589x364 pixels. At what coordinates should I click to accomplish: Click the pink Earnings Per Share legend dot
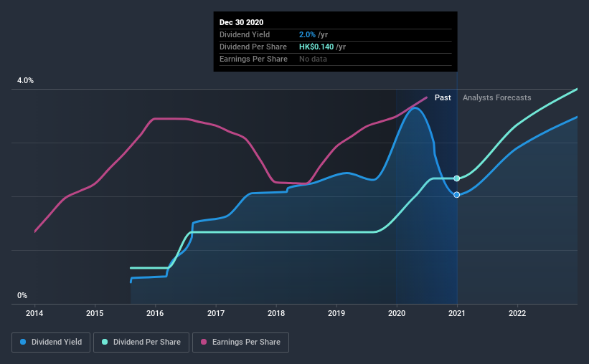coord(204,342)
